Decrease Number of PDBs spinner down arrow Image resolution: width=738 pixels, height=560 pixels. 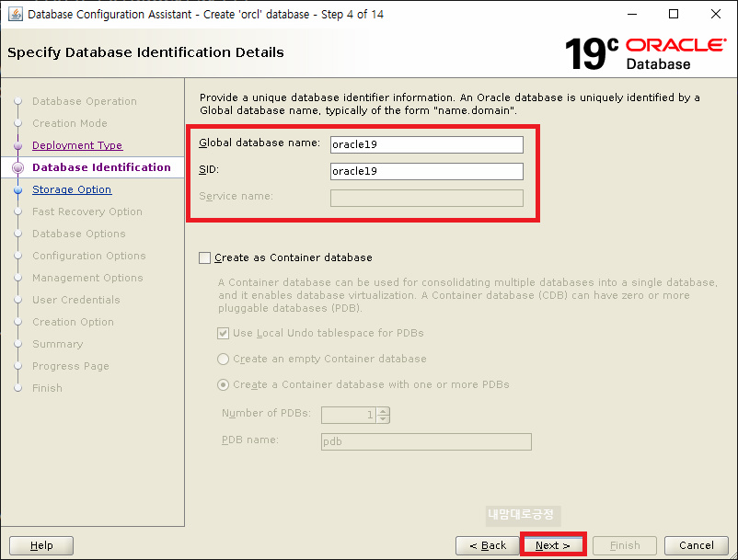click(x=383, y=419)
